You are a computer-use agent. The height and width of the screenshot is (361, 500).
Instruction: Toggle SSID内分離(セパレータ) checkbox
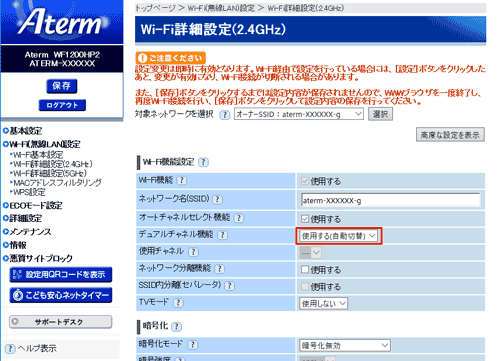[305, 286]
